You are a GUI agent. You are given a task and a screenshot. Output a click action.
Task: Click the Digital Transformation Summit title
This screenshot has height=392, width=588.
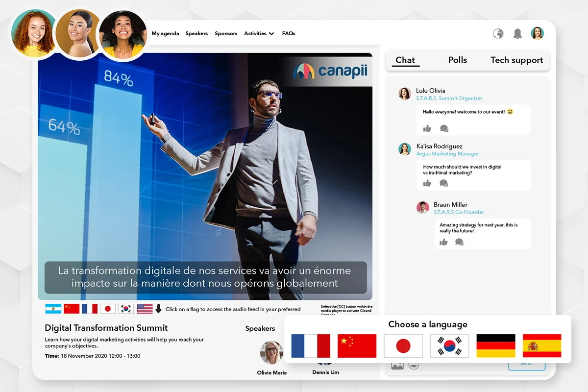click(106, 328)
